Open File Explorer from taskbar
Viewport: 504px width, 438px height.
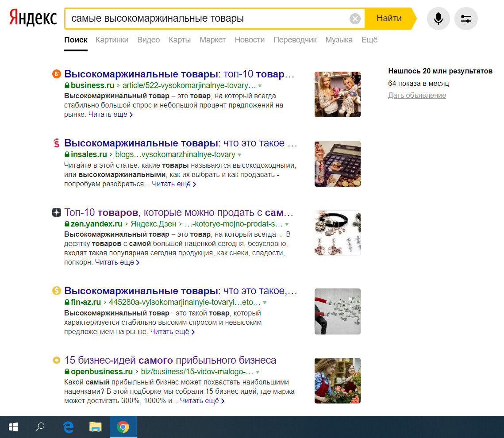coord(95,427)
